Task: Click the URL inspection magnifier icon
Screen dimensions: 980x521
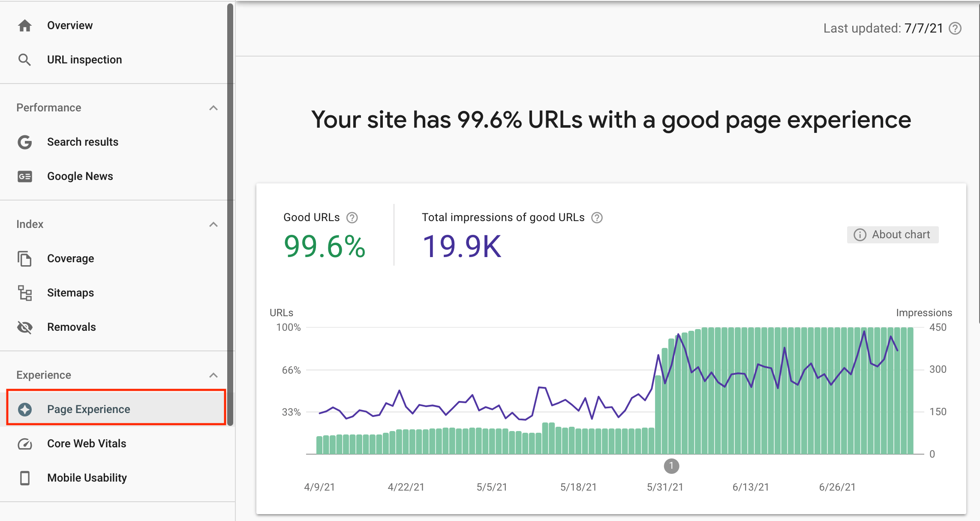Action: point(25,60)
